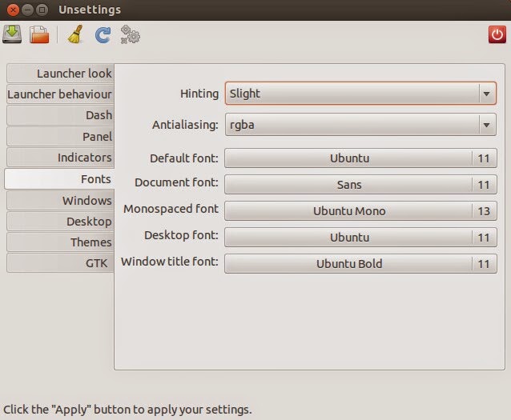Viewport: 511px width, 420px height.
Task: Switch to the Launcher behaviour tab
Action: coord(61,94)
